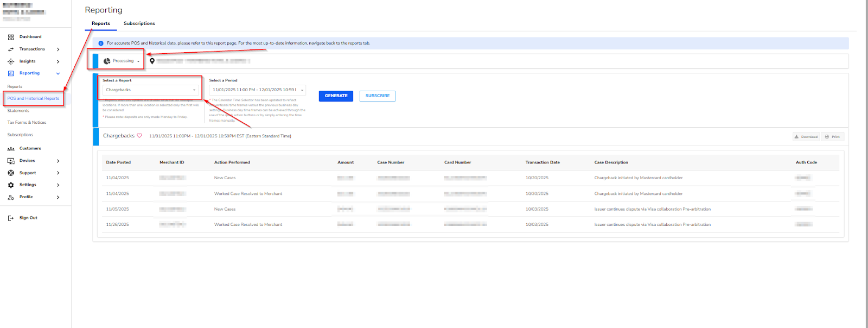Click the Support icon in sidebar
Image resolution: width=868 pixels, height=328 pixels.
click(x=11, y=173)
